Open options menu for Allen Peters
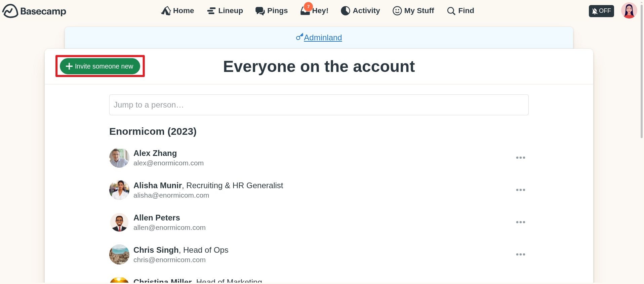Image resolution: width=644 pixels, height=284 pixels. pyautogui.click(x=520, y=222)
